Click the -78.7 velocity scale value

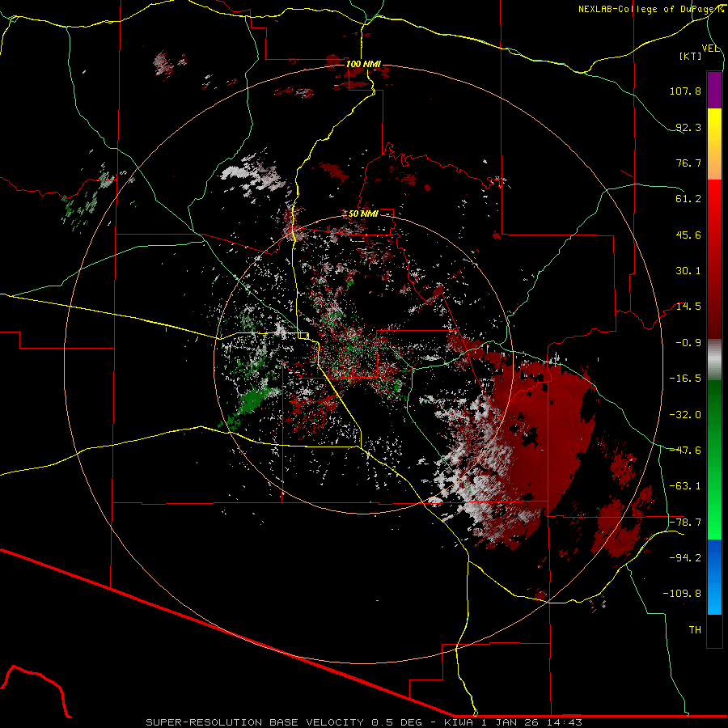[685, 523]
